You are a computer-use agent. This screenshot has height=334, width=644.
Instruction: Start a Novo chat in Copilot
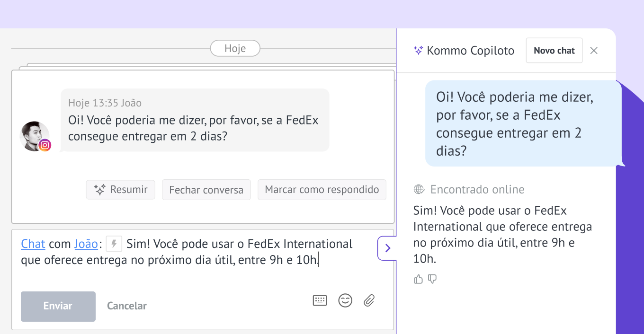pyautogui.click(x=554, y=51)
